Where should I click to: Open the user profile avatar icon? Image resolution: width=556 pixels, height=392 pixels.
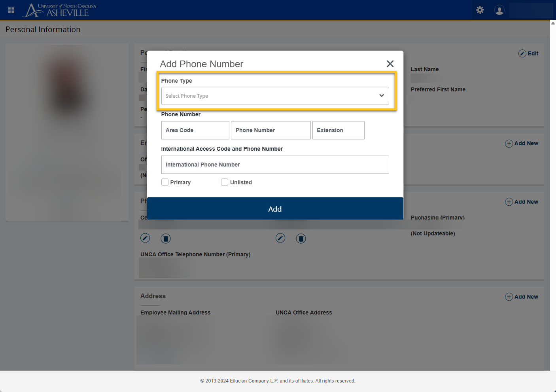click(499, 10)
